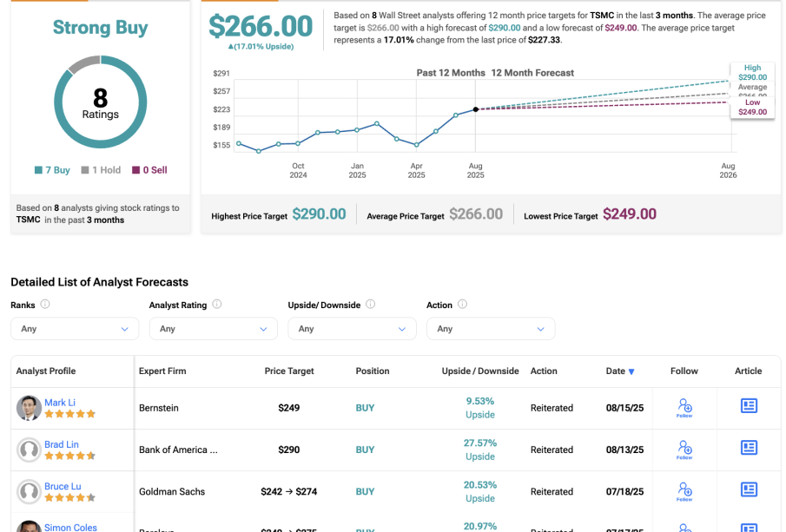Open article icon for Bank of America row
This screenshot has width=786, height=532.
pyautogui.click(x=749, y=448)
